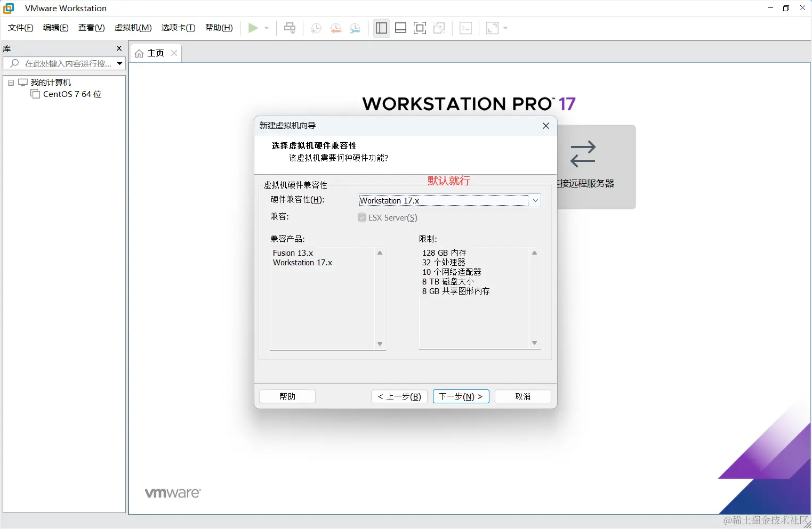Select 我的计算机 in the library tree
Image resolution: width=812 pixels, height=529 pixels.
tap(51, 83)
